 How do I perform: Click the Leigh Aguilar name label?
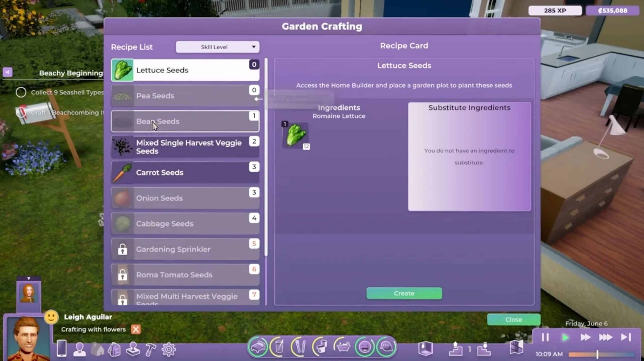88,317
